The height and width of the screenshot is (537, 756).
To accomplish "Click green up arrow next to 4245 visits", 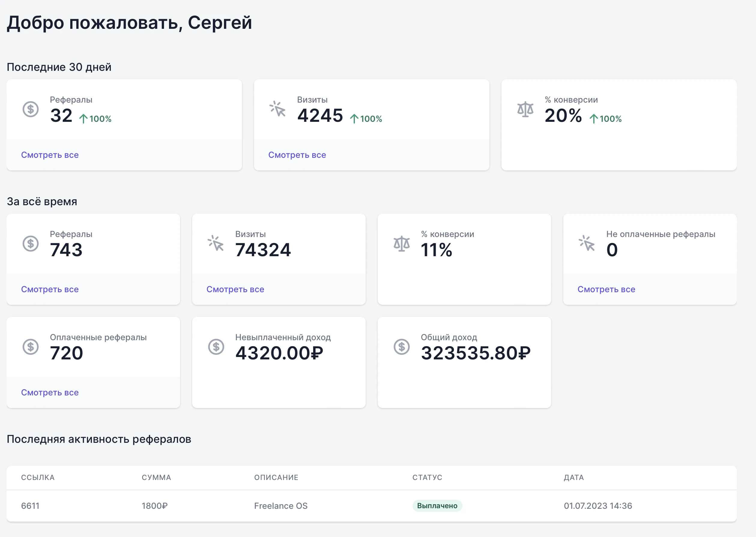I will click(354, 119).
